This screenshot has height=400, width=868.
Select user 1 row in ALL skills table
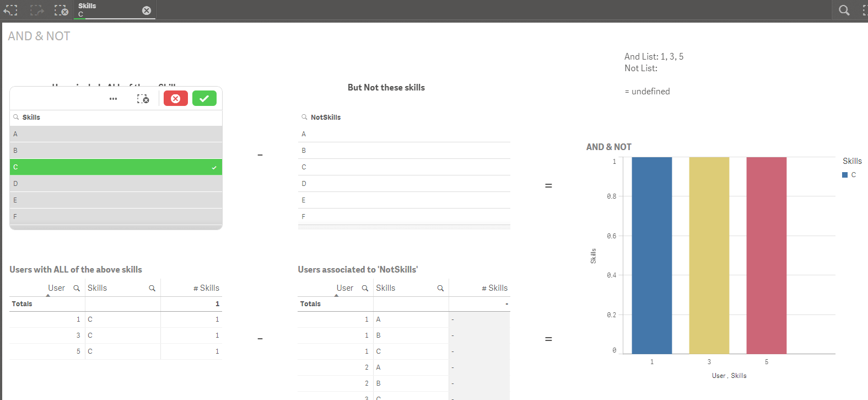coord(116,319)
